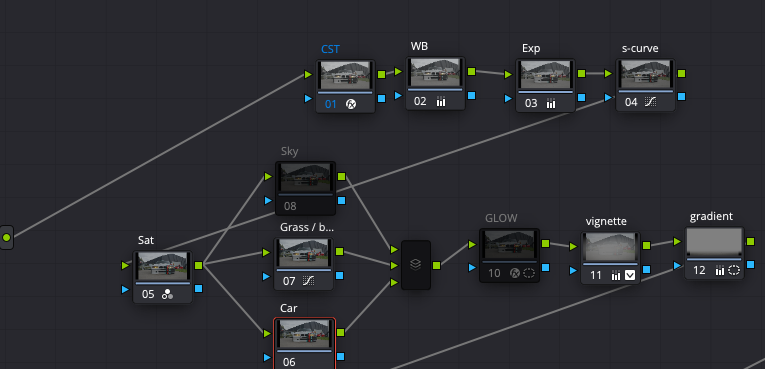Click the green RGB input of Exp node
Image resolution: width=765 pixels, height=369 pixels.
[x=508, y=74]
